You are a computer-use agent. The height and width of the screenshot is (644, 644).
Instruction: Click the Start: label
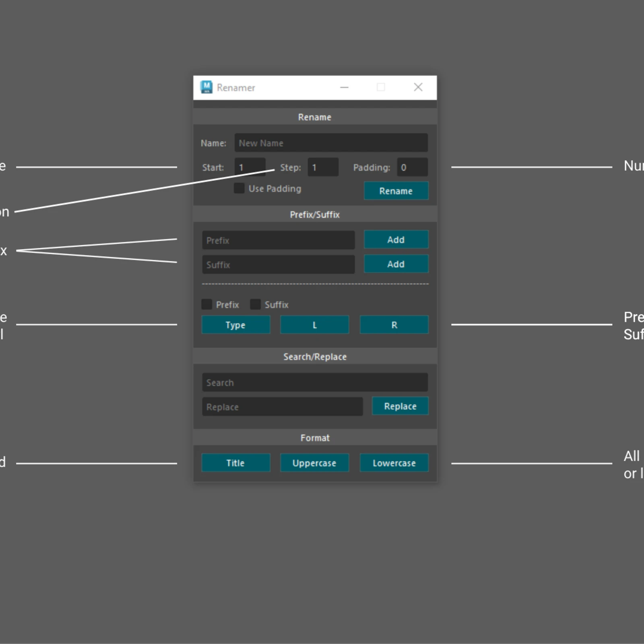pyautogui.click(x=213, y=167)
